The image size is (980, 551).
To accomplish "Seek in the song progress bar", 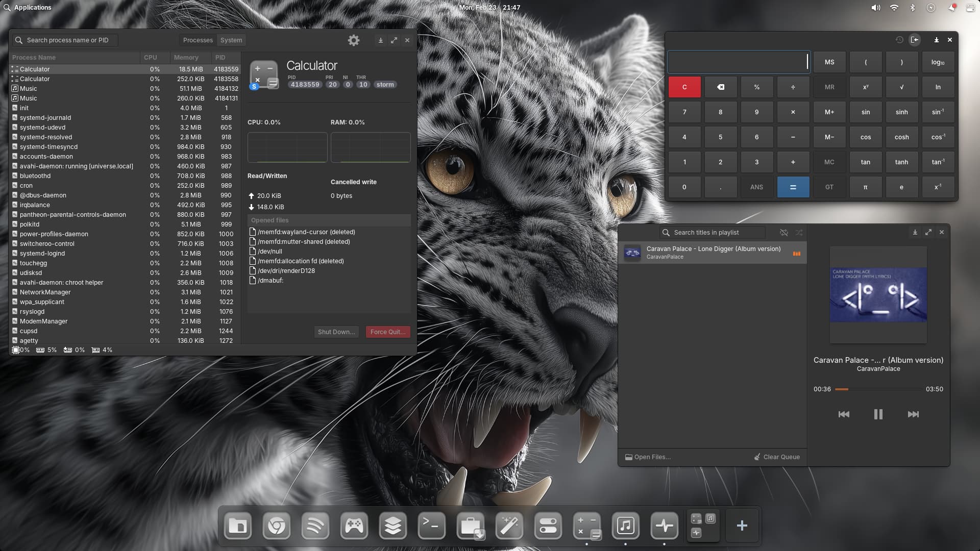I will [878, 389].
